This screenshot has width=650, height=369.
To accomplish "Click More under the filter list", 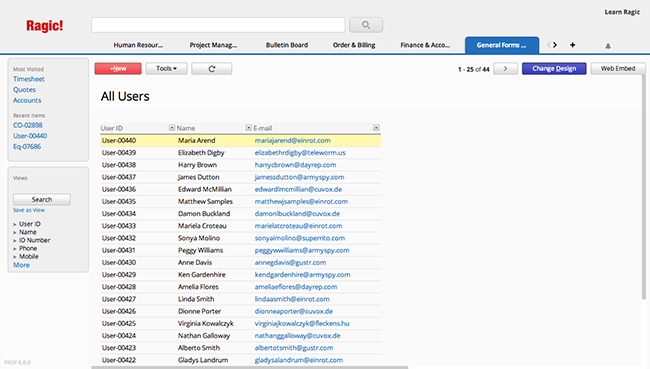I will coord(21,265).
